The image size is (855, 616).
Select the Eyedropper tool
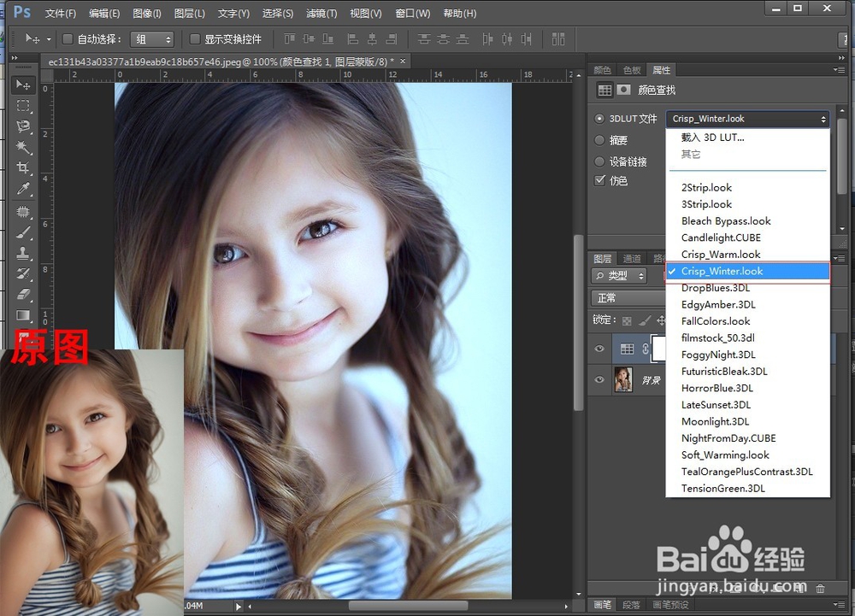click(24, 189)
